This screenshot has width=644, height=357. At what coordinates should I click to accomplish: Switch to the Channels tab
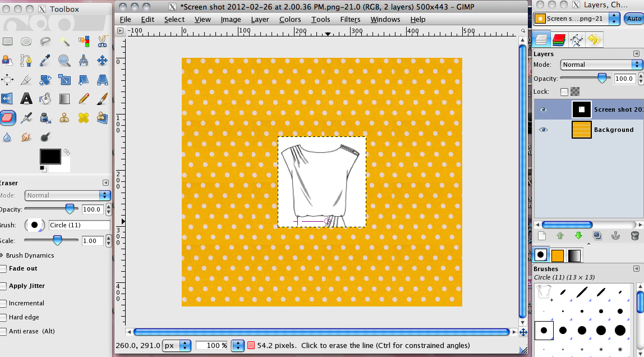559,39
